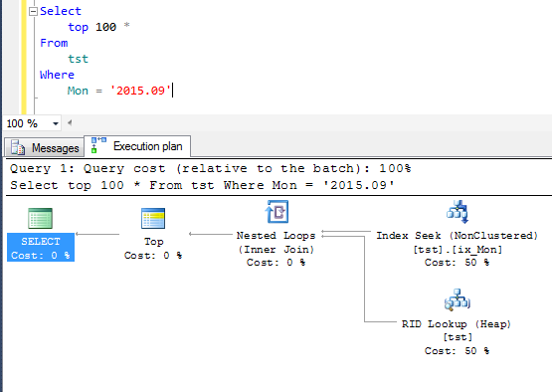Select the RID Lookup operator icon

[458, 300]
